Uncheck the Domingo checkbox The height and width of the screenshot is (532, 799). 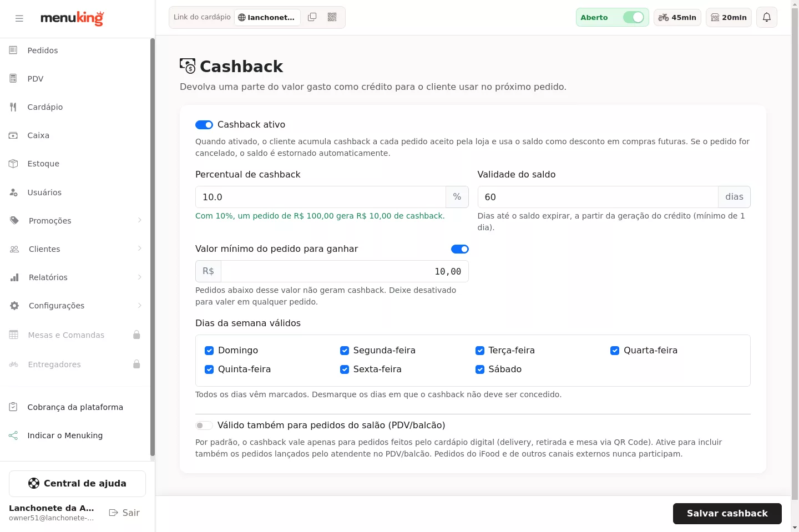pos(209,351)
